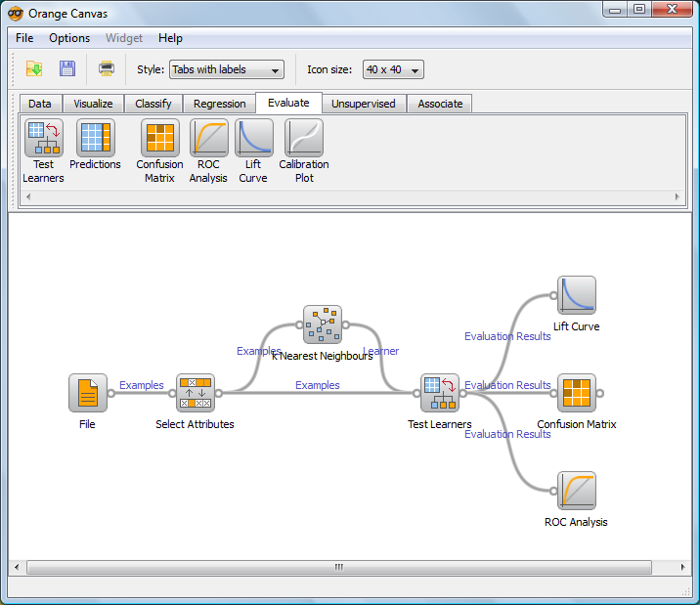Image resolution: width=700 pixels, height=605 pixels.
Task: Select the Lift Curve widget on canvas
Action: [x=577, y=295]
